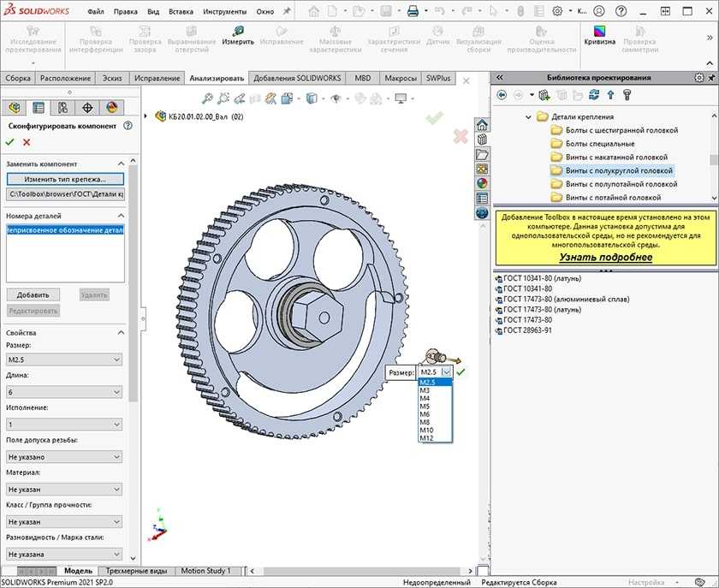
Task: Switch to the Эскиз tab
Action: point(112,78)
